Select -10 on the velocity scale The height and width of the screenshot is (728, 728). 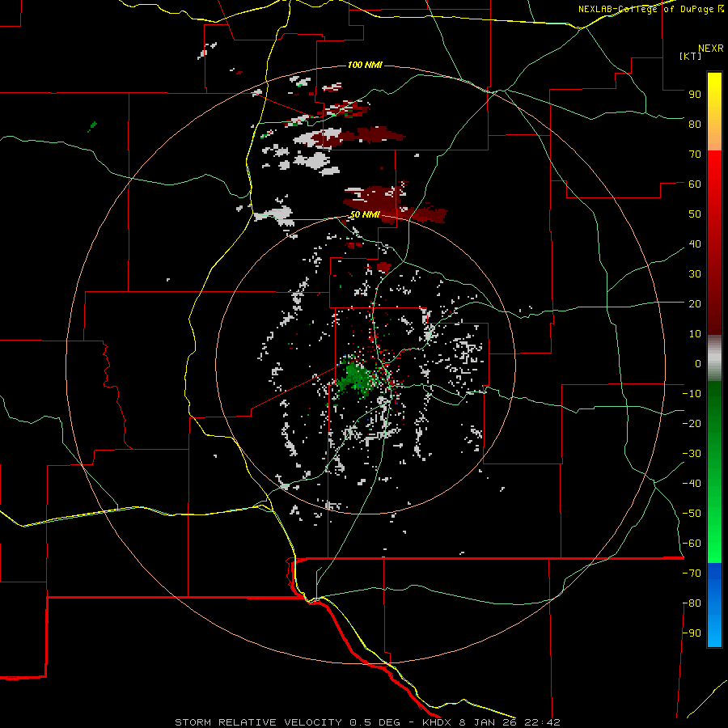(692, 394)
